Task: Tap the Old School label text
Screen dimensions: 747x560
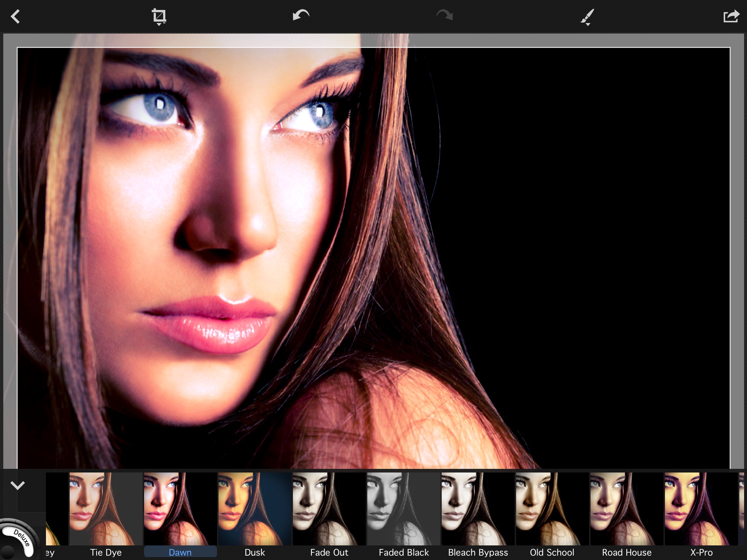Action: [552, 552]
